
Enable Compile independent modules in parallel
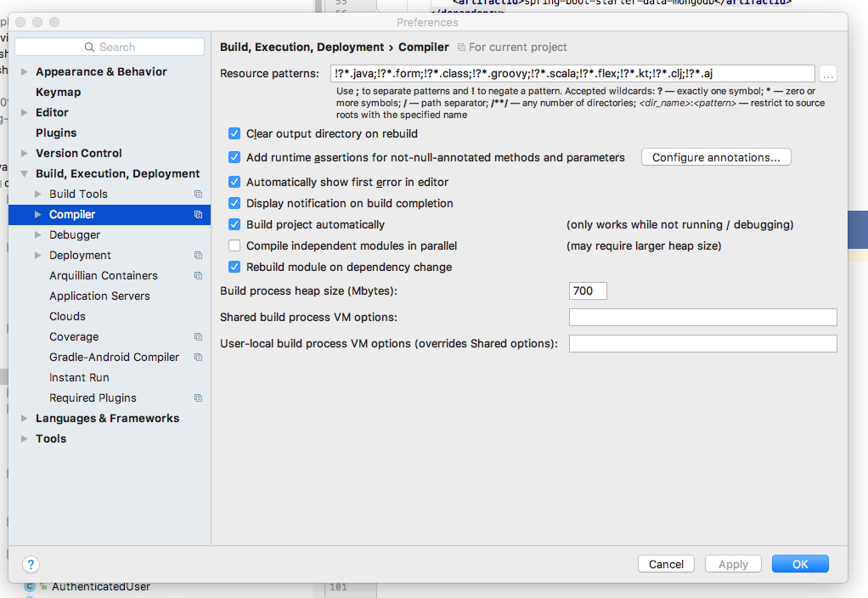(234, 245)
